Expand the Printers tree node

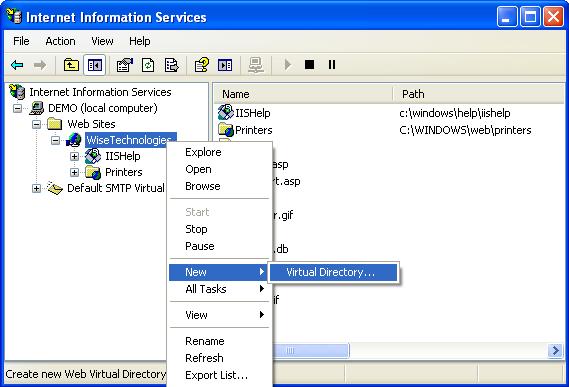[74, 172]
